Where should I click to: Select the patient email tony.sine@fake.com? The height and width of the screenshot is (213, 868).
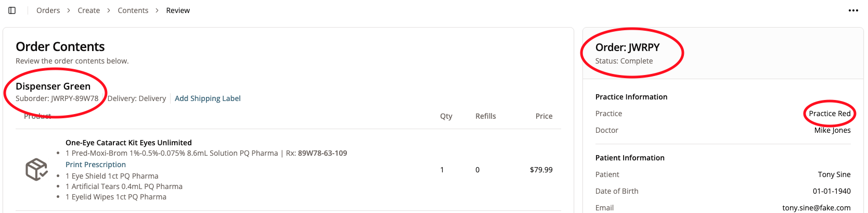(816, 208)
